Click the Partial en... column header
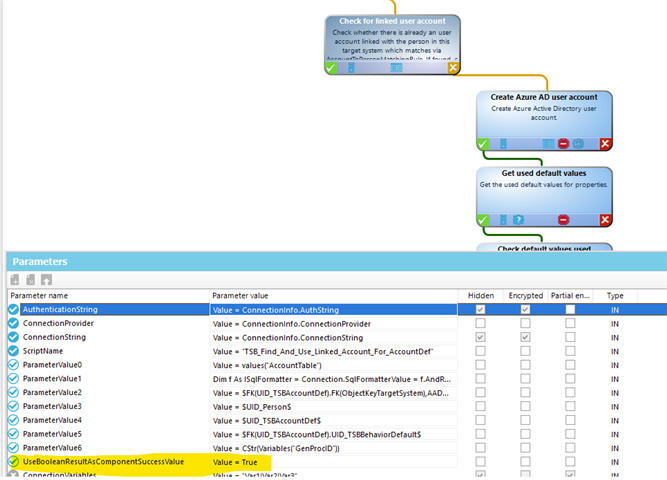Viewport: 667px width, 480px height. (570, 296)
